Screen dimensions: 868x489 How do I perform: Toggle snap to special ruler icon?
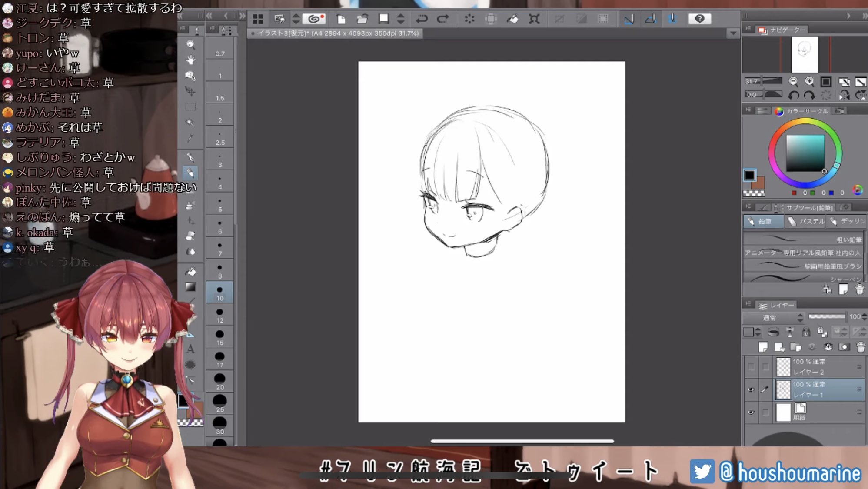tap(651, 19)
